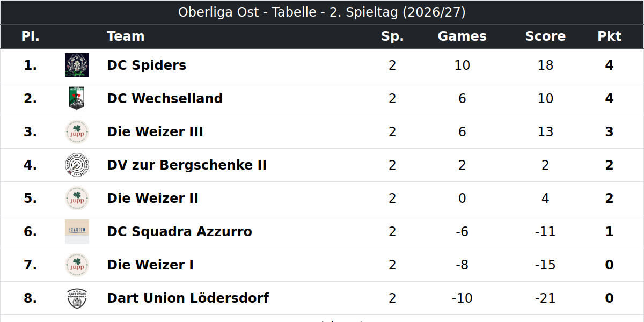Viewport: 644px width, 322px height.
Task: Click the DC Squadra Azzurro logo
Action: pyautogui.click(x=77, y=232)
